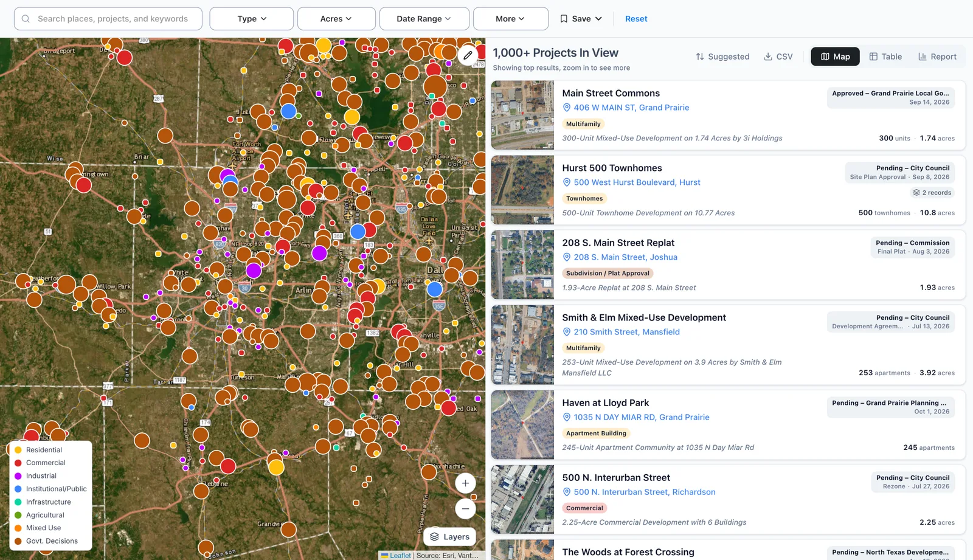Open the Smith & Elm Mixed-Use aerial thumbnail
This screenshot has height=560, width=973.
pyautogui.click(x=522, y=345)
